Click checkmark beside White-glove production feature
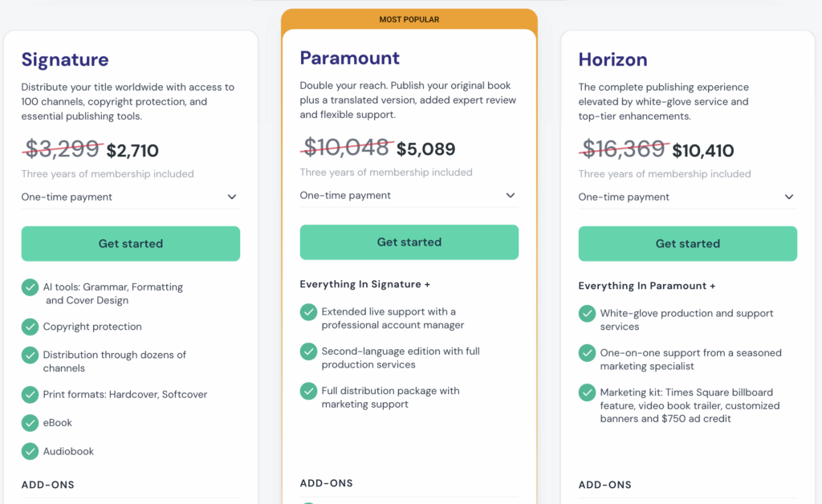Image resolution: width=822 pixels, height=504 pixels. pyautogui.click(x=587, y=313)
